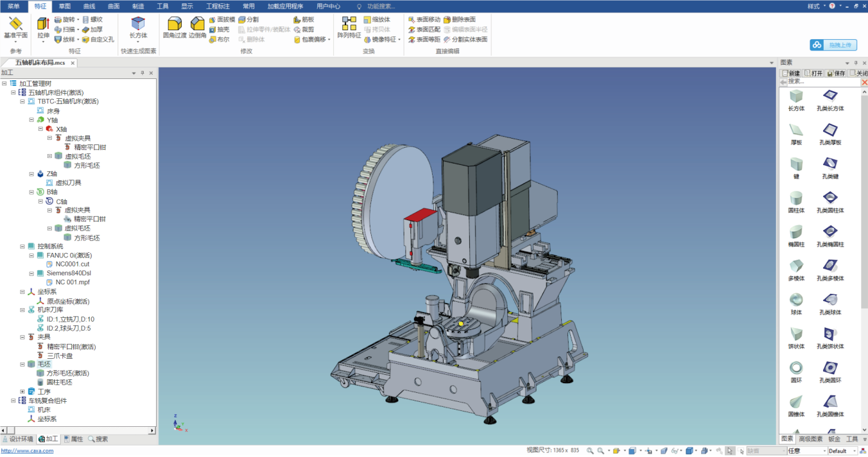Viewport: 868px width, 457px height.
Task: Switch to the 草图 ribbon tab
Action: click(65, 6)
